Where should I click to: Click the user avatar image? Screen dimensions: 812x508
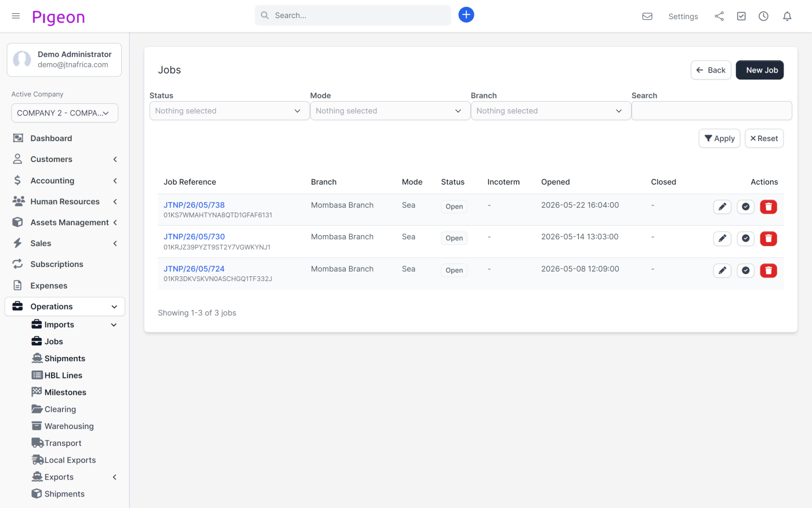[22, 59]
